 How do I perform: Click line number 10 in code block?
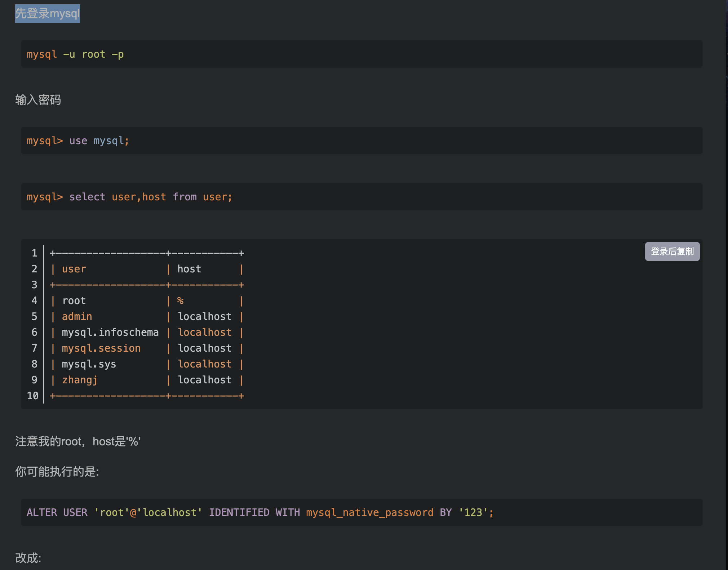tap(33, 396)
